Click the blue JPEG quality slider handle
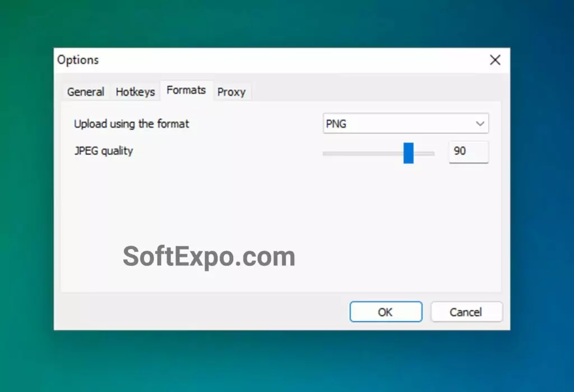The height and width of the screenshot is (392, 574). tap(410, 153)
